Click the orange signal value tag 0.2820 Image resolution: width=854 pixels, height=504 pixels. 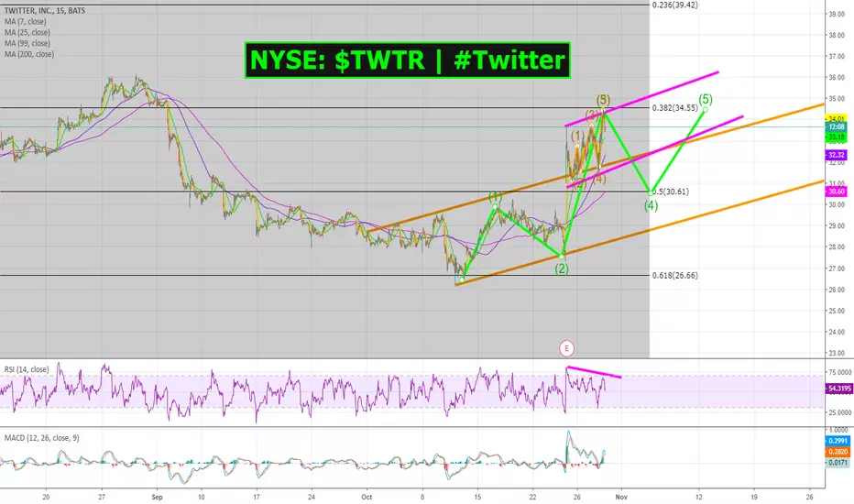(x=838, y=452)
